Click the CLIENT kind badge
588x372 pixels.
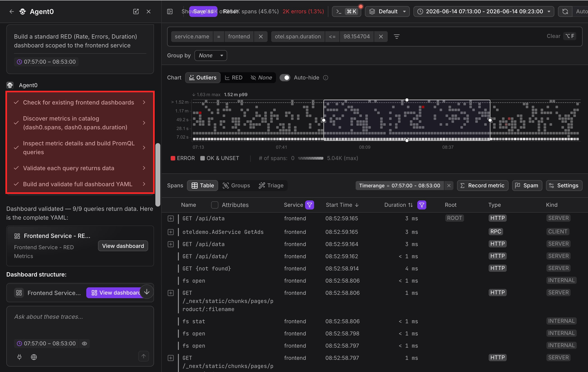click(558, 231)
